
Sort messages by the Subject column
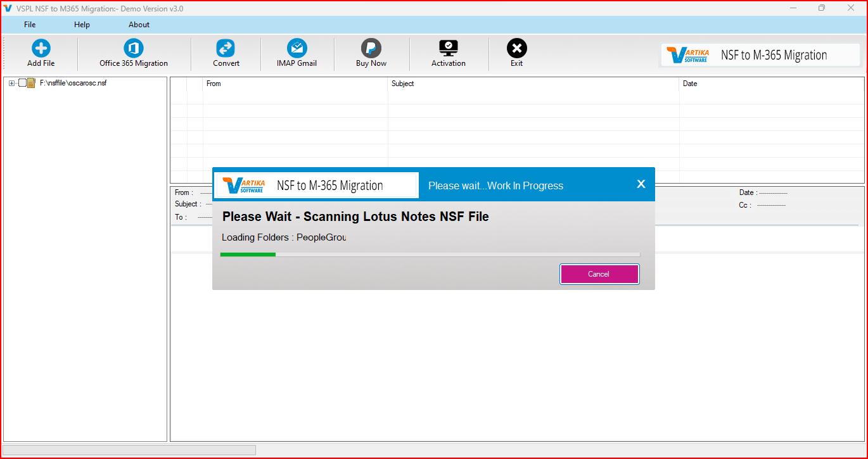[x=533, y=84]
